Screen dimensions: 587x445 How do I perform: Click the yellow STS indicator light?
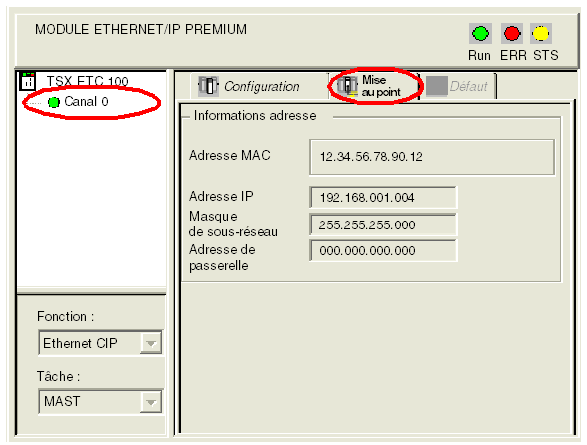tap(541, 34)
